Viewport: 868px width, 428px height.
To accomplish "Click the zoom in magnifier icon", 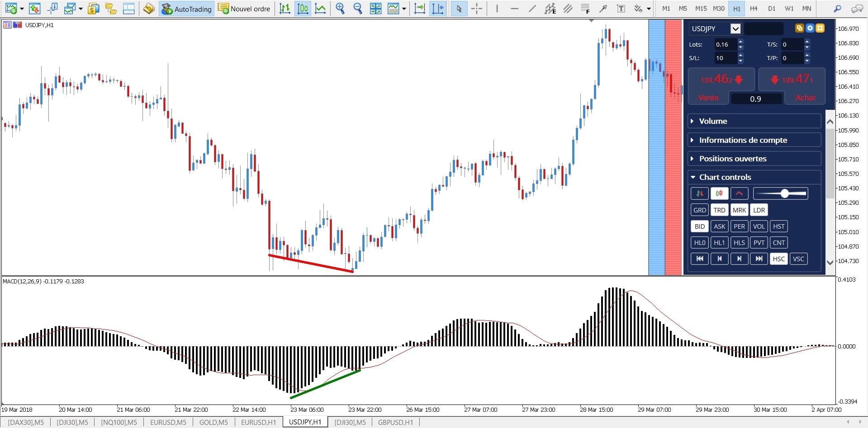I will coord(341,8).
